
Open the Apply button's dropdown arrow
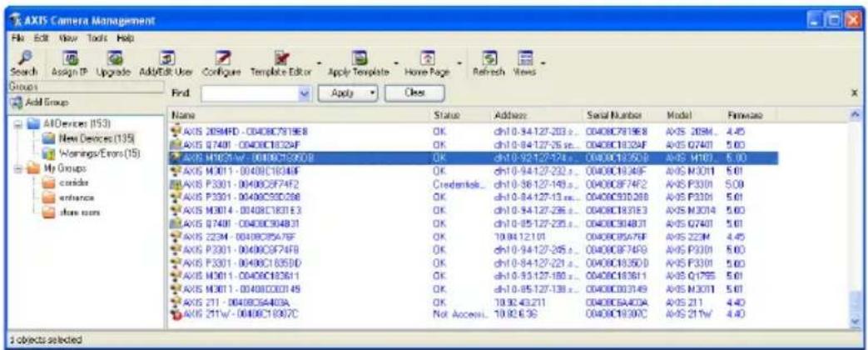373,93
